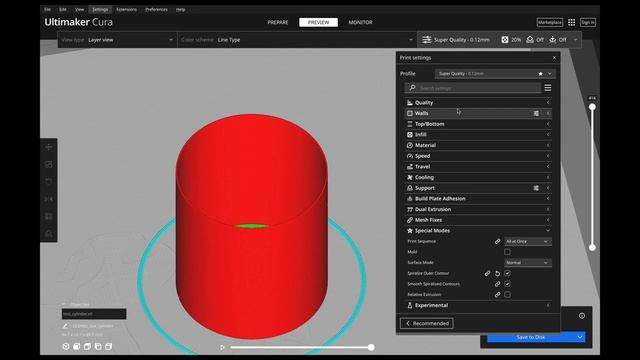Expand the Dual Extrusion category
This screenshot has width=640, height=360.
[478, 209]
